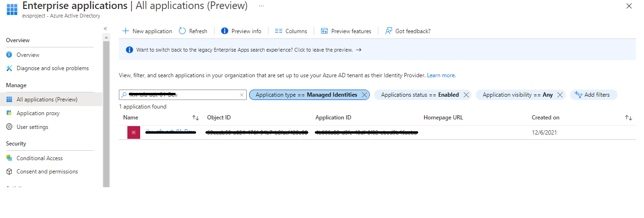Click the Object ID column header
The image size is (644, 218).
pos(219,118)
